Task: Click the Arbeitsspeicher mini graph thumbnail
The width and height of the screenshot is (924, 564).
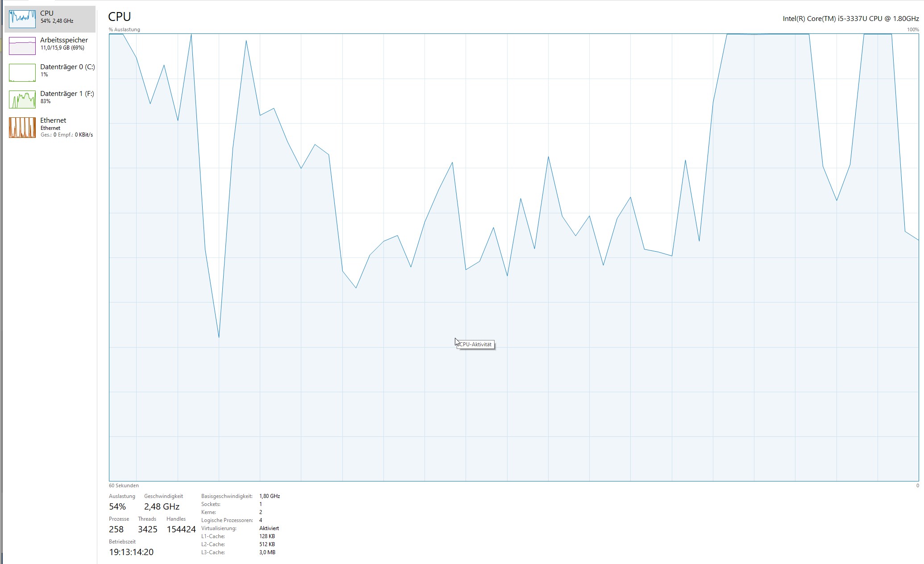Action: coord(22,46)
